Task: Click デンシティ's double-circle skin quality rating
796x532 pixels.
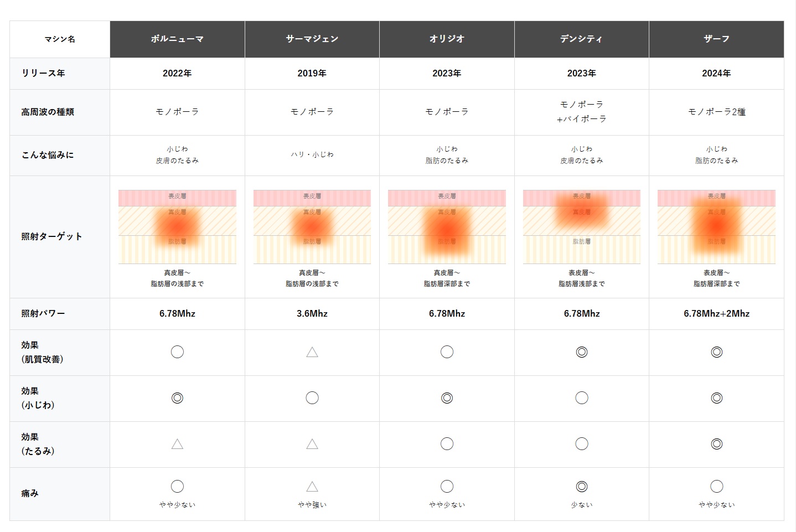Action: tap(582, 352)
